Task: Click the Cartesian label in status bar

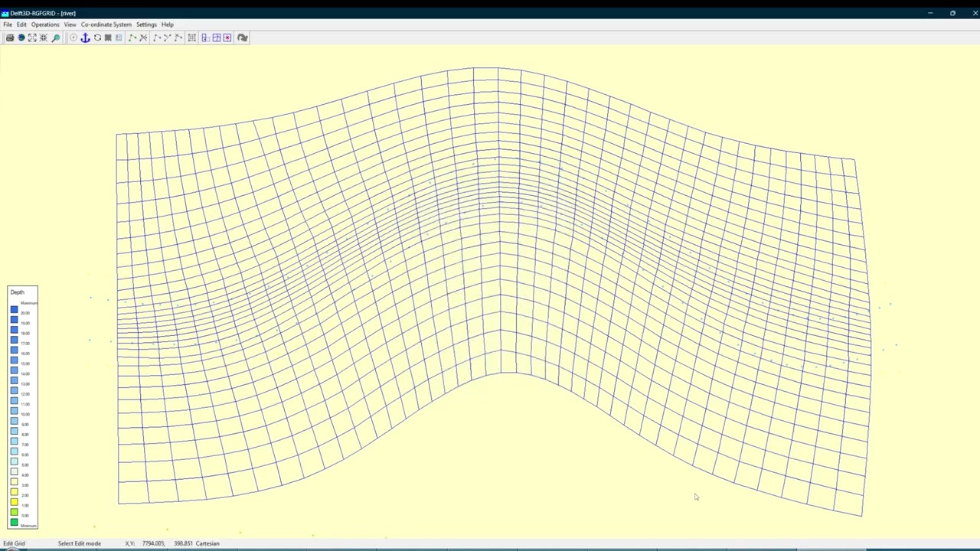Action: click(207, 543)
